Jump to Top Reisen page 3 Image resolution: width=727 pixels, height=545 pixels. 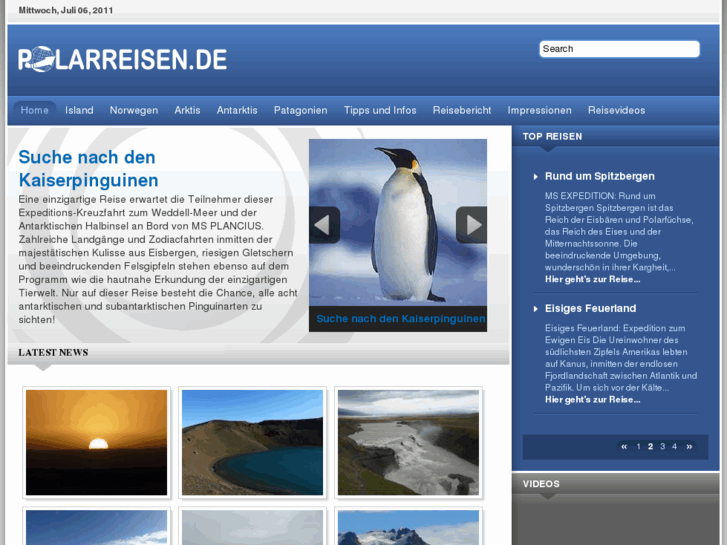pos(663,447)
